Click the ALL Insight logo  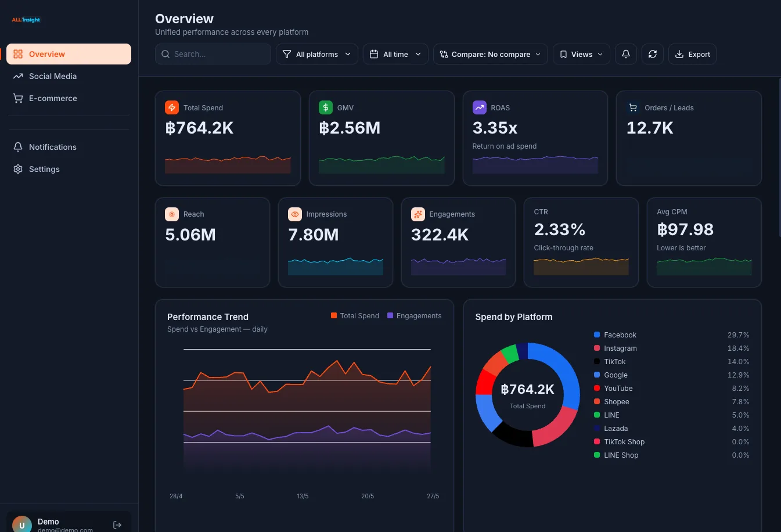26,20
